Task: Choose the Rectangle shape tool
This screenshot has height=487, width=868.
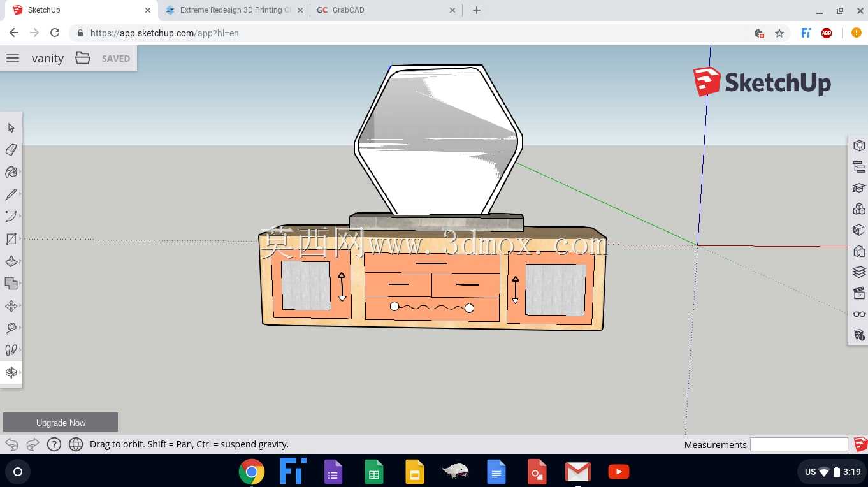Action: coord(11,239)
